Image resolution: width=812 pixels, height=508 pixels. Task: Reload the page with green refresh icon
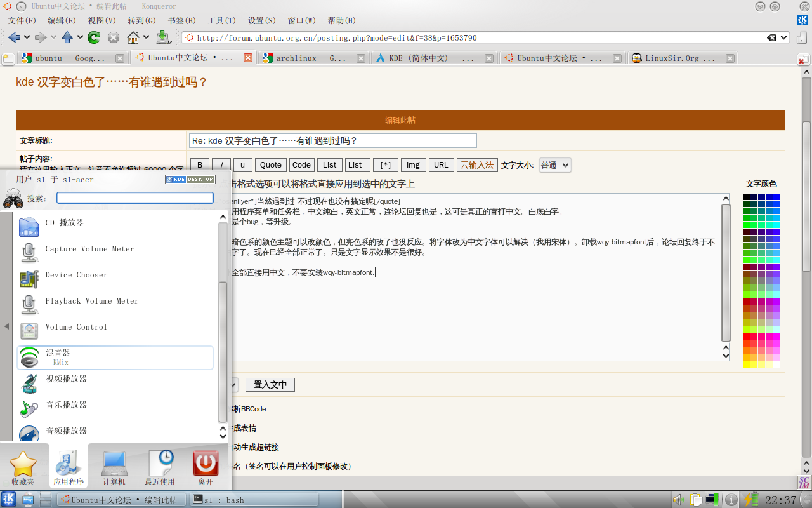click(x=94, y=37)
